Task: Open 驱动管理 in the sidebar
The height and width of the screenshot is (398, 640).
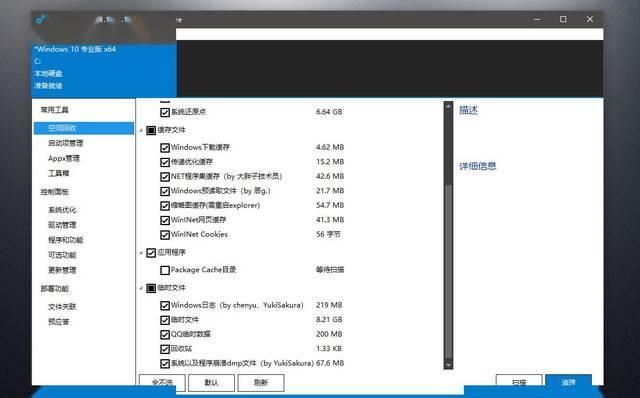Action: pos(62,225)
